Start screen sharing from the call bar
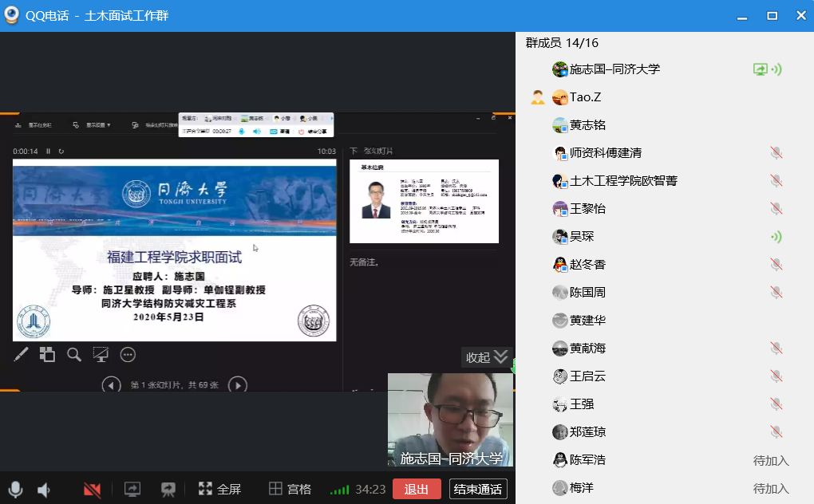This screenshot has height=504, width=814. pyautogui.click(x=132, y=489)
